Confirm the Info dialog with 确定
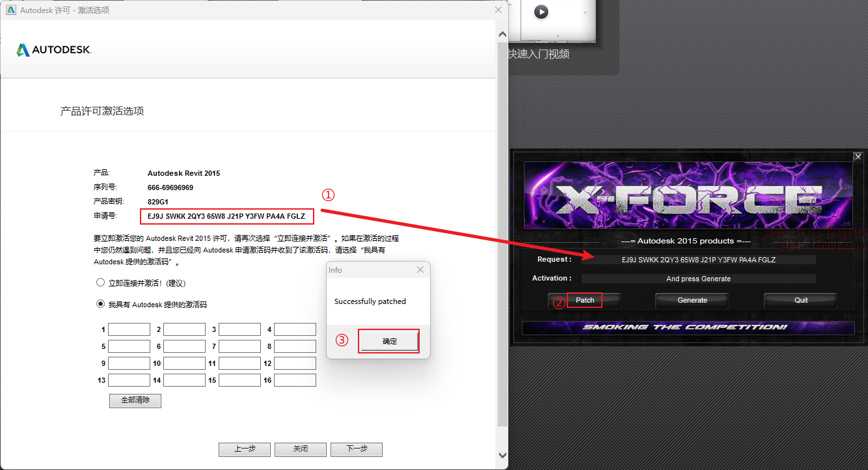The height and width of the screenshot is (470, 868). [x=389, y=342]
